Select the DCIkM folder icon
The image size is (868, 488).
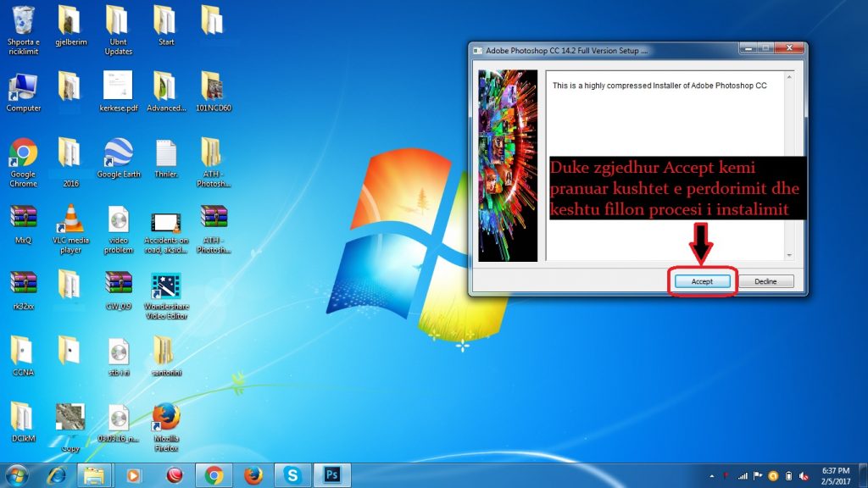click(x=23, y=422)
